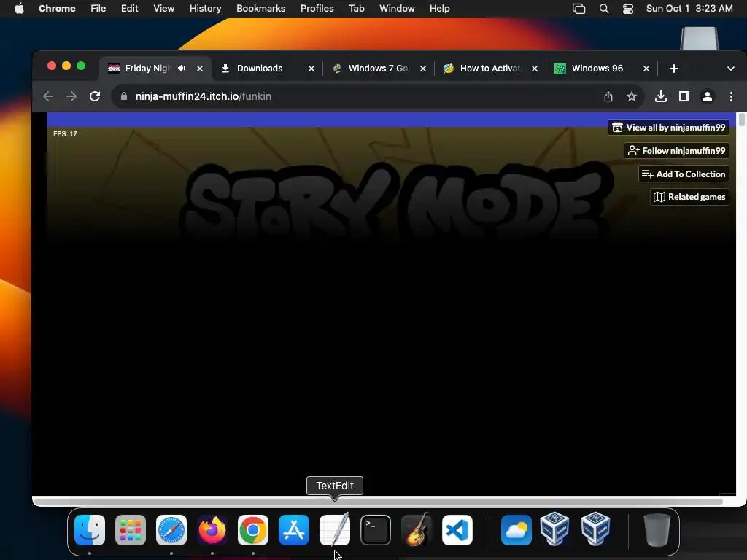This screenshot has width=747, height=560.
Task: Switch to the Downloads tab
Action: click(x=267, y=69)
